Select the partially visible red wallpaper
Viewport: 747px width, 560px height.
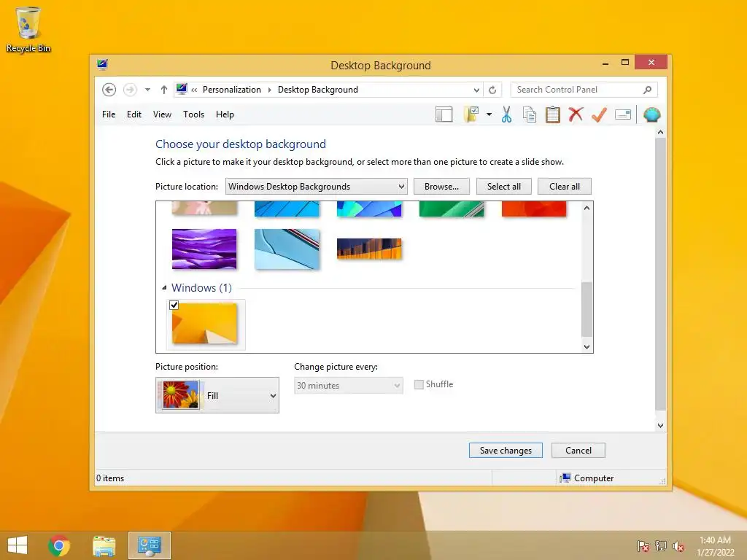[534, 209]
